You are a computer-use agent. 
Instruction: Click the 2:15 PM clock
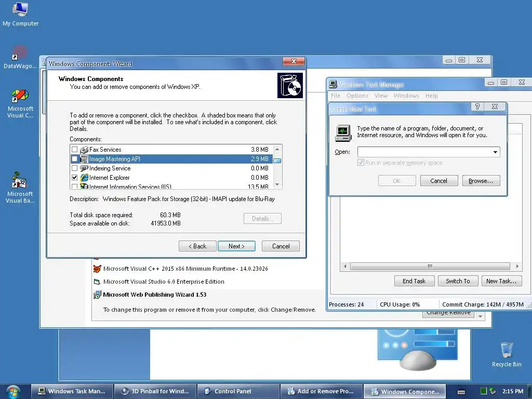click(513, 391)
